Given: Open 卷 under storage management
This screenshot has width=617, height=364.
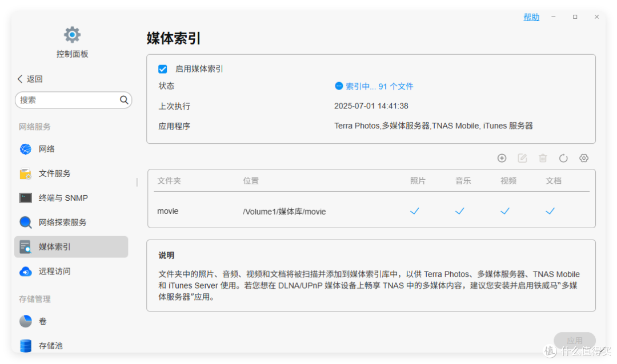Looking at the screenshot, I should [x=71, y=321].
